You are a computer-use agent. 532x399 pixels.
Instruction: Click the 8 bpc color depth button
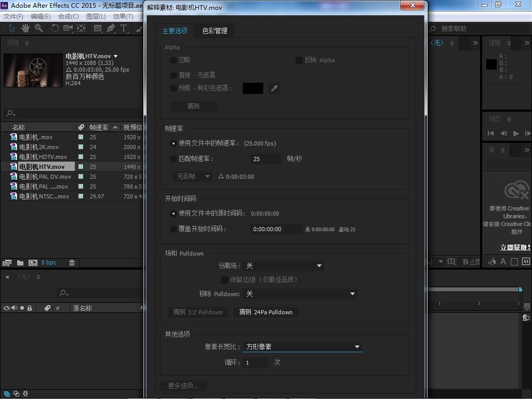click(49, 262)
